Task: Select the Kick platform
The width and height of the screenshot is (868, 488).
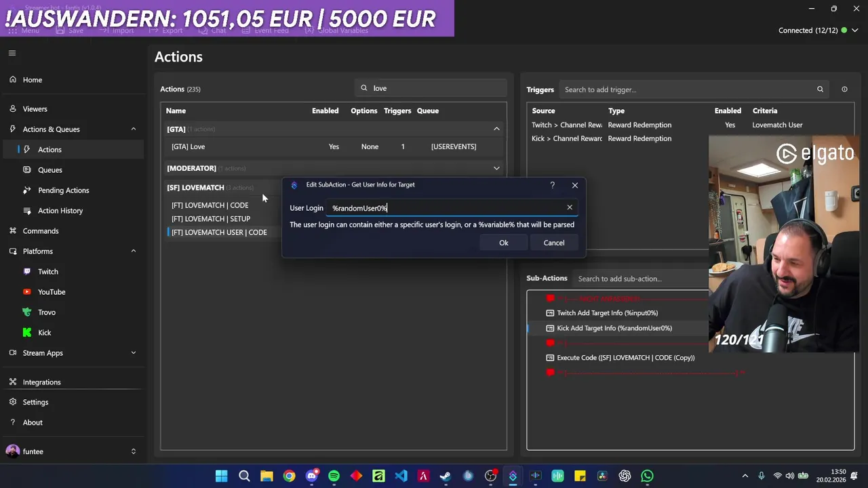Action: (44, 333)
